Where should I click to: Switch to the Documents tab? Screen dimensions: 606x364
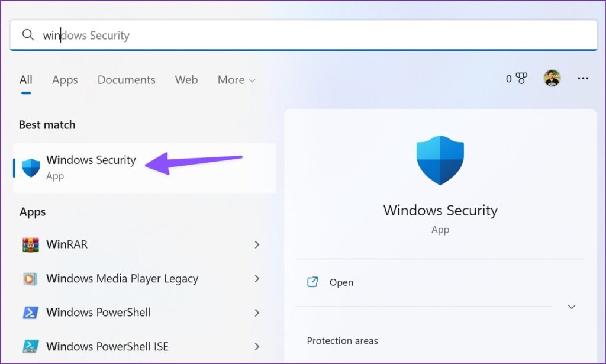[x=126, y=80]
